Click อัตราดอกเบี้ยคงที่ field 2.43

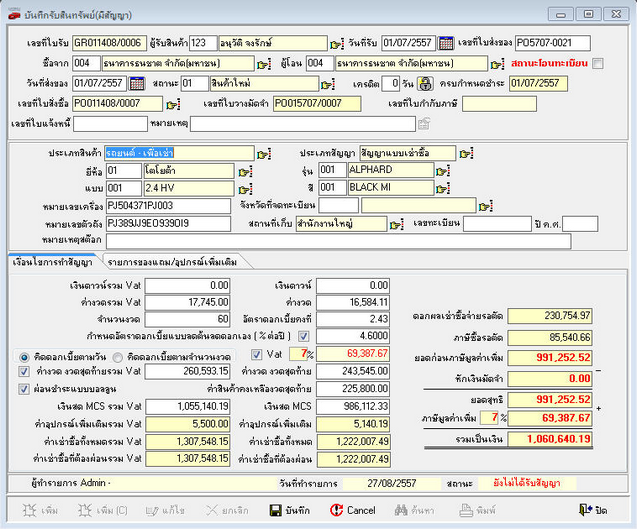pyautogui.click(x=353, y=319)
